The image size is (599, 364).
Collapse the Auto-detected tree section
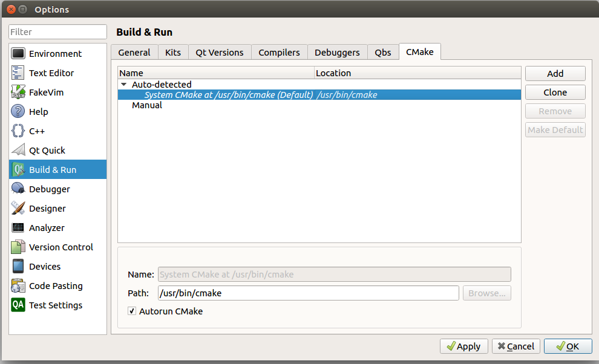(125, 84)
